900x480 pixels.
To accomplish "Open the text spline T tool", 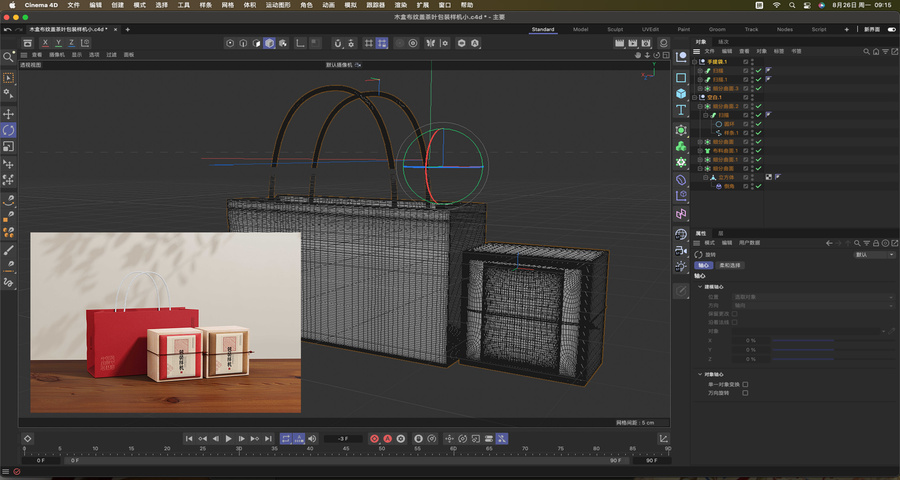I will pos(681,110).
